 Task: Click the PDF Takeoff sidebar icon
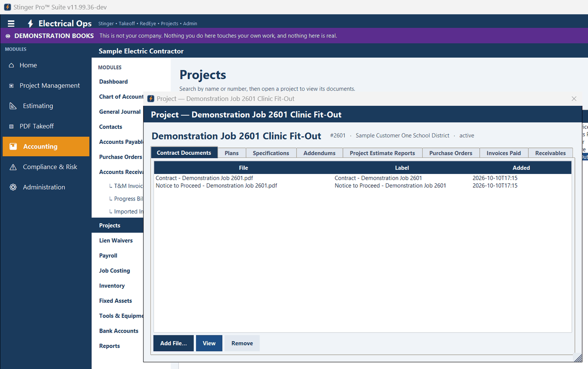pos(11,127)
